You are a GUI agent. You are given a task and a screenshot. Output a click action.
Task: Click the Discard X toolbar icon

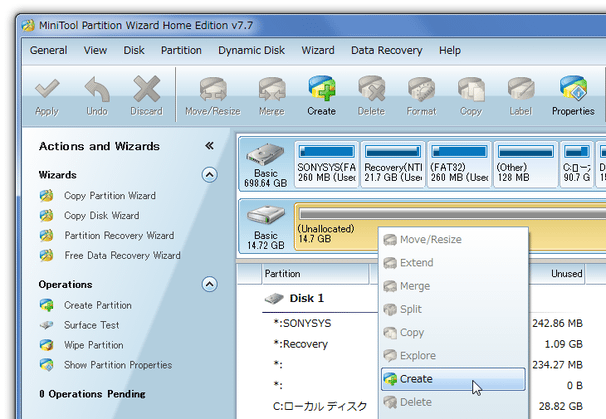coord(146,89)
